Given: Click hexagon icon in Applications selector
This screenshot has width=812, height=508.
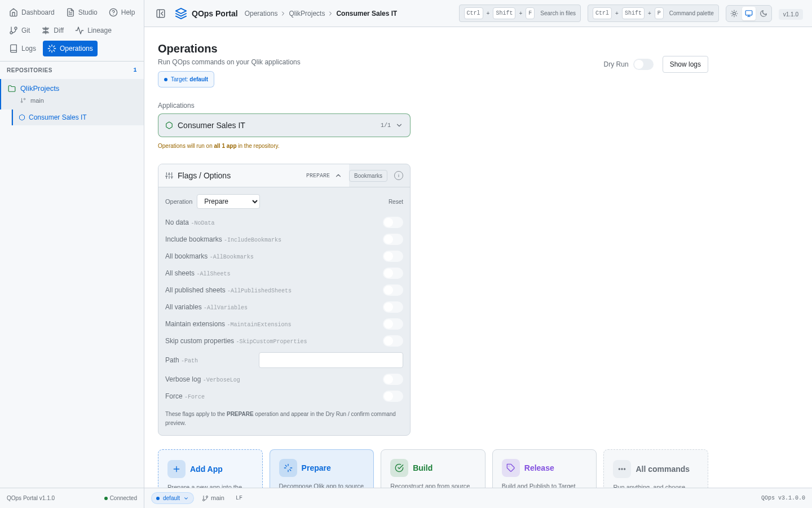Looking at the screenshot, I should [x=169, y=125].
